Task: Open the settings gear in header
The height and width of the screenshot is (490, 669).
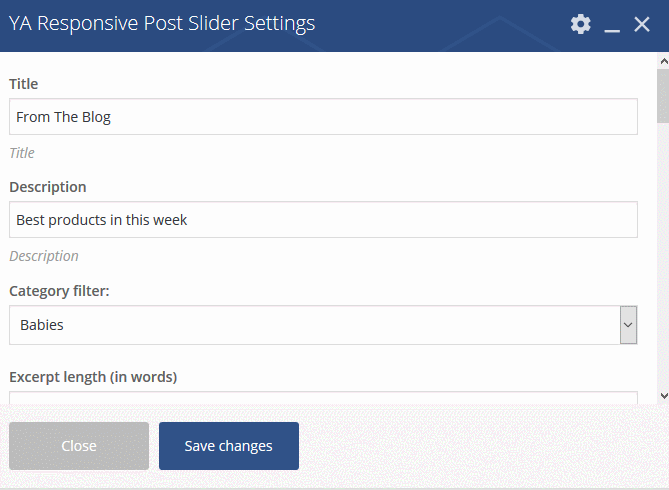Action: (x=581, y=24)
